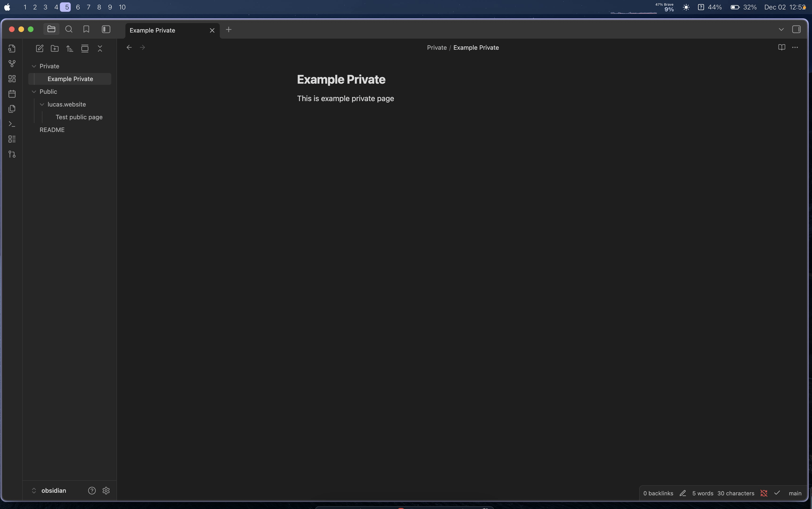Open the search sidebar tab
Image resolution: width=812 pixels, height=509 pixels.
click(69, 30)
